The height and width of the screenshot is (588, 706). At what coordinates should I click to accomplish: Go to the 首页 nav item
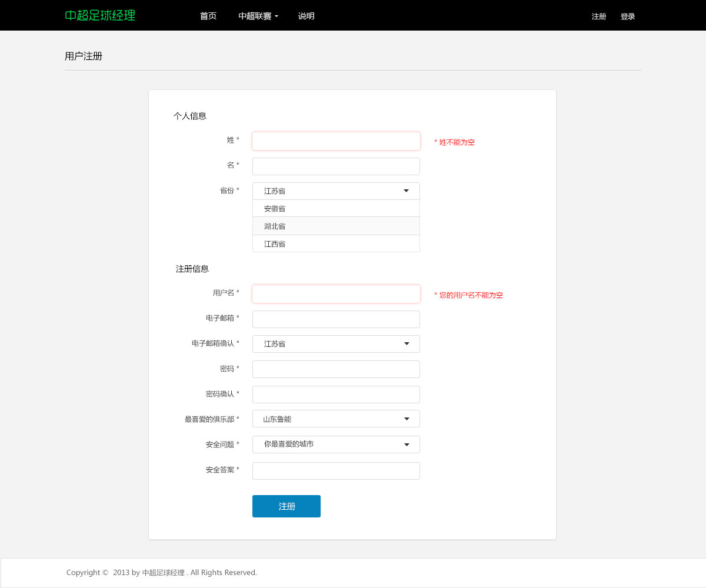208,16
